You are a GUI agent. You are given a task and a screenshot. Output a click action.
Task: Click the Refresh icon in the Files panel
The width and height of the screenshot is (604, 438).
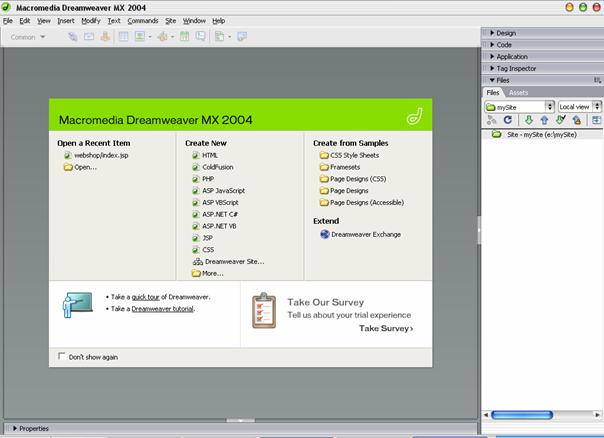508,120
